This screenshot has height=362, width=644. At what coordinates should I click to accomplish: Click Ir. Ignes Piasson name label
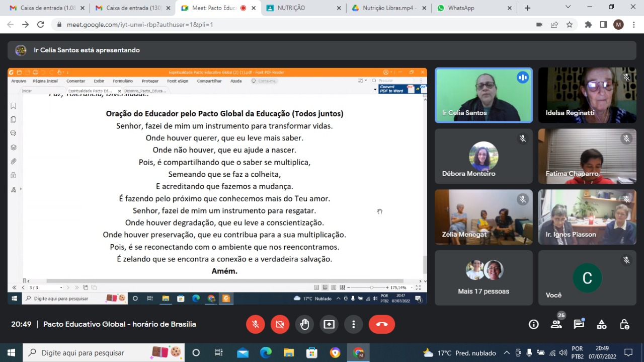click(571, 235)
